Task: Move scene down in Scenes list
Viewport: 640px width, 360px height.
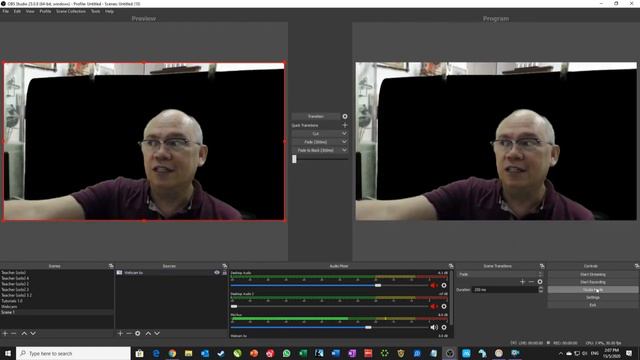Action: pyautogui.click(x=33, y=333)
